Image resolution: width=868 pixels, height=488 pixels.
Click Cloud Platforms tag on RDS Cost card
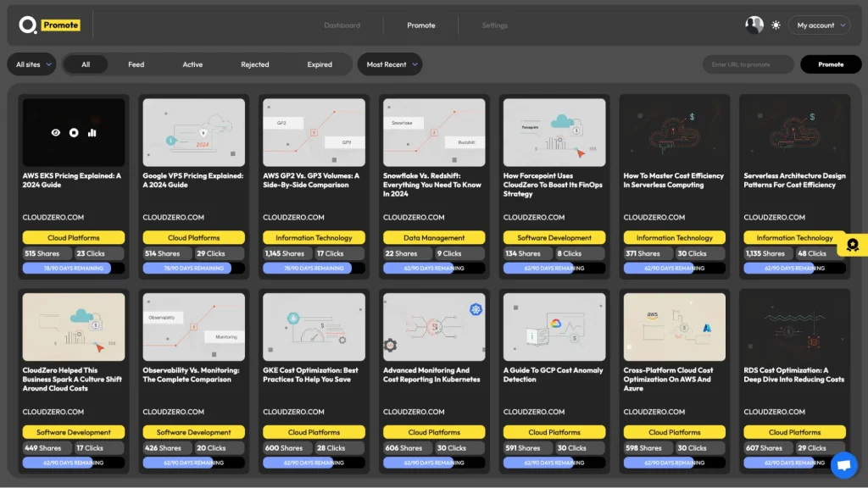[x=794, y=432]
